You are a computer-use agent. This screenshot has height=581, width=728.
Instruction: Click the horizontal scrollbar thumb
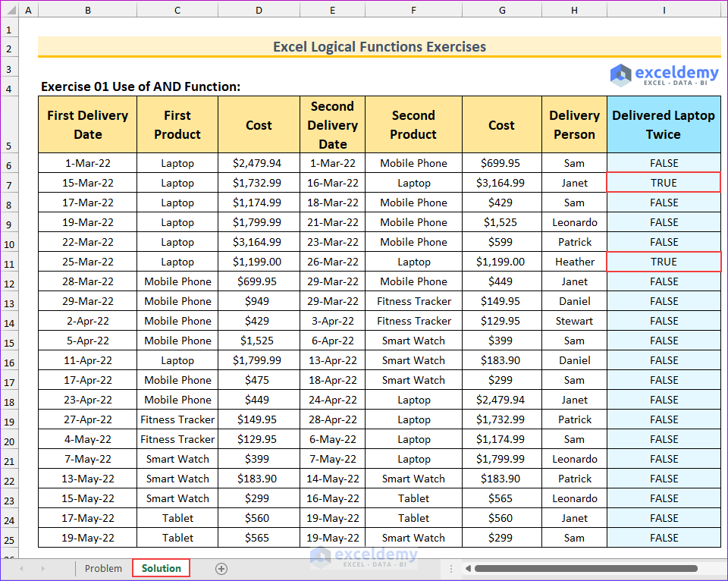tap(586, 568)
